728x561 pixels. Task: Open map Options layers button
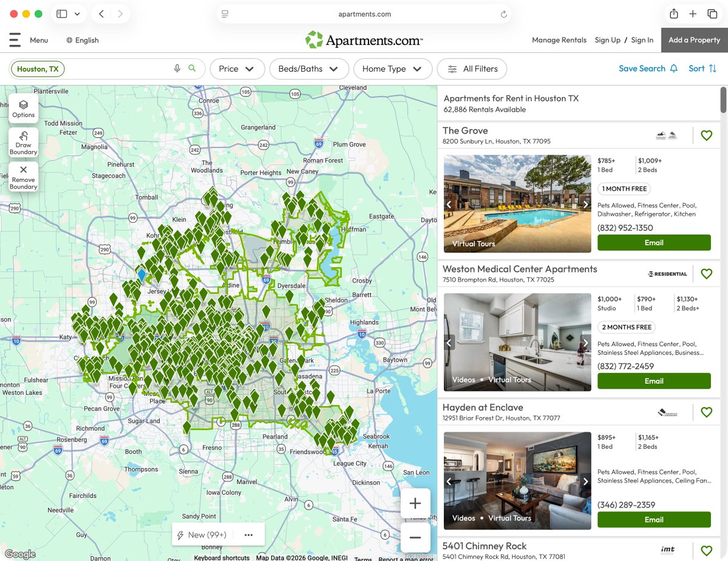[x=23, y=108]
